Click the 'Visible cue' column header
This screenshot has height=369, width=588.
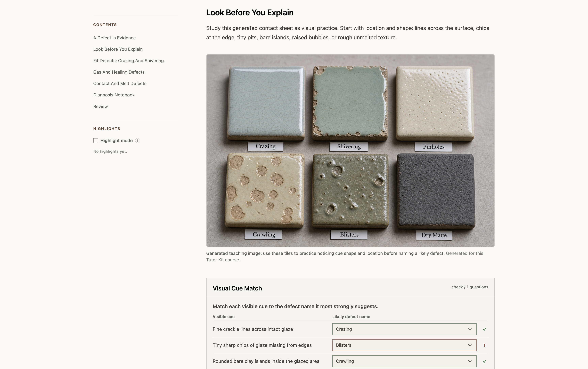pyautogui.click(x=223, y=317)
